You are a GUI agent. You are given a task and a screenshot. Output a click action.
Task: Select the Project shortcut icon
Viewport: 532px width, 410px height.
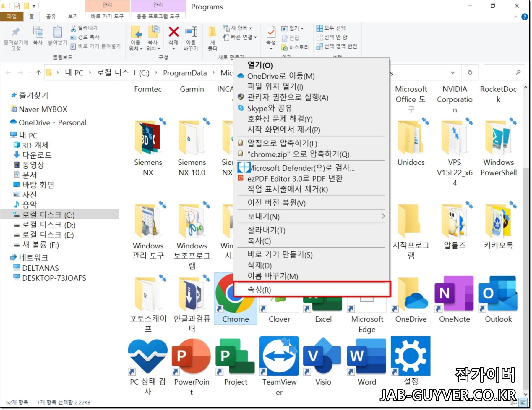point(235,357)
